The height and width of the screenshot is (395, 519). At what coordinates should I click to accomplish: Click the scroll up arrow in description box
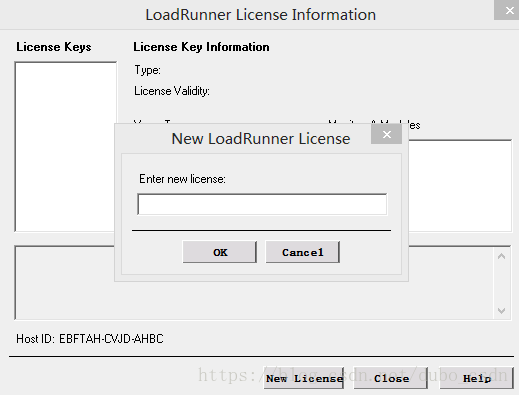tap(501, 257)
